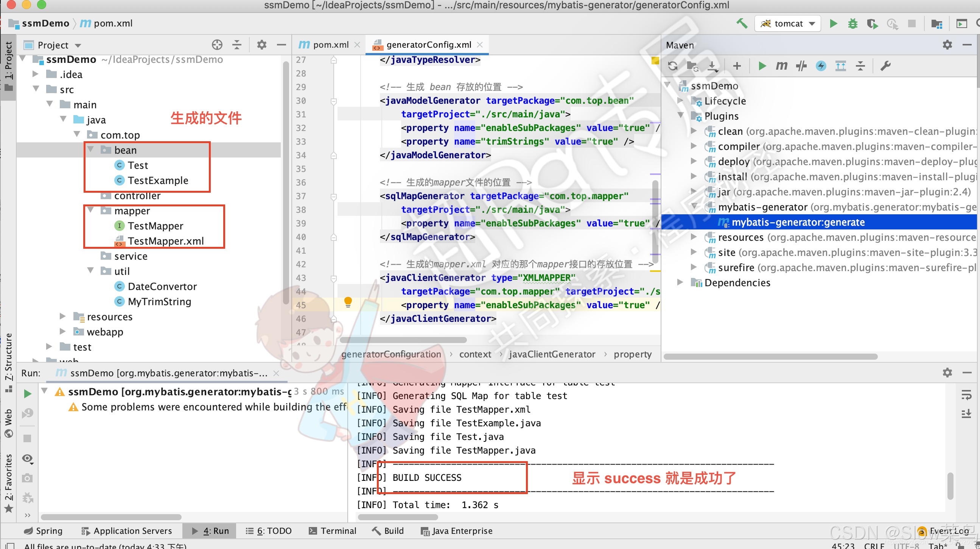Click the ssmDemo breadcrumb in navigation bar

click(39, 23)
